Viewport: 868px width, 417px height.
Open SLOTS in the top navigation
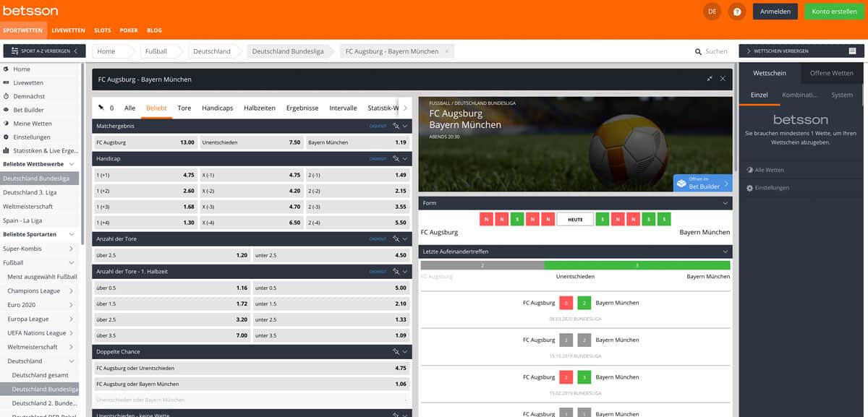102,30
